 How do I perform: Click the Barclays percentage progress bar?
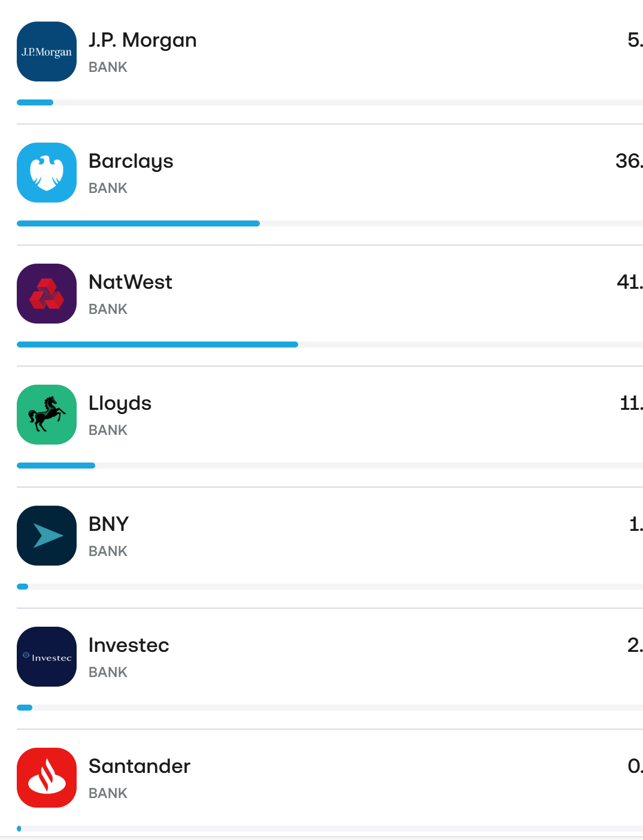click(x=330, y=223)
